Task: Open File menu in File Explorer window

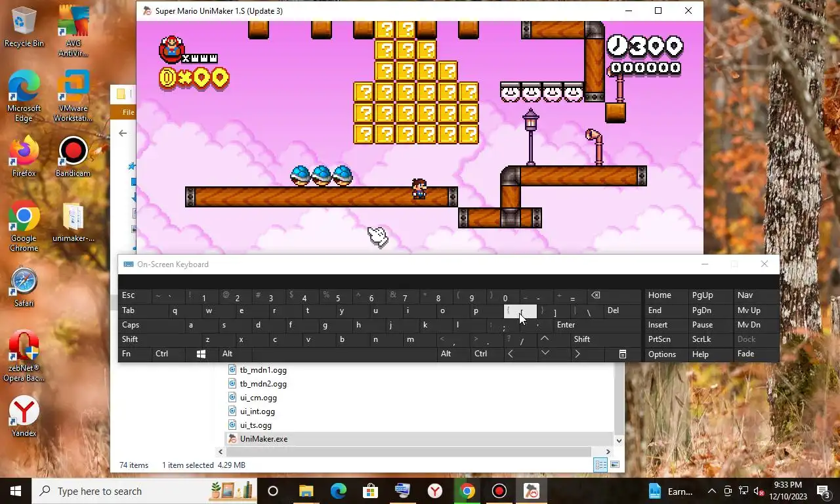Action: [128, 112]
